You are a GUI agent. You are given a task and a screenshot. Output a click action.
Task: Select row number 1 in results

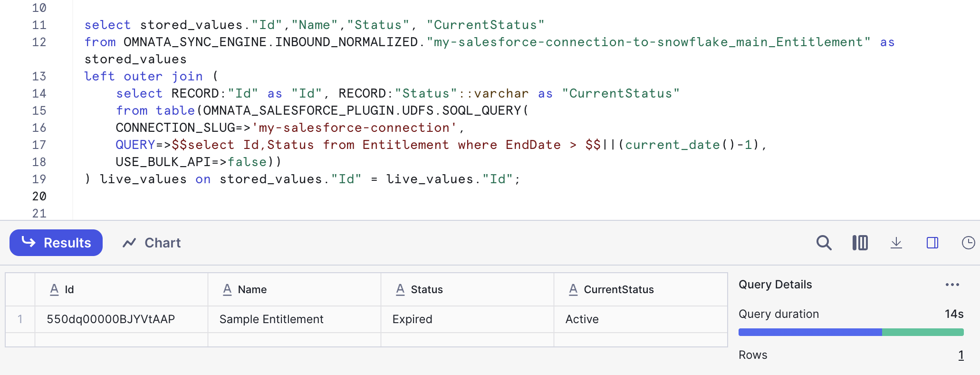pyautogui.click(x=20, y=319)
